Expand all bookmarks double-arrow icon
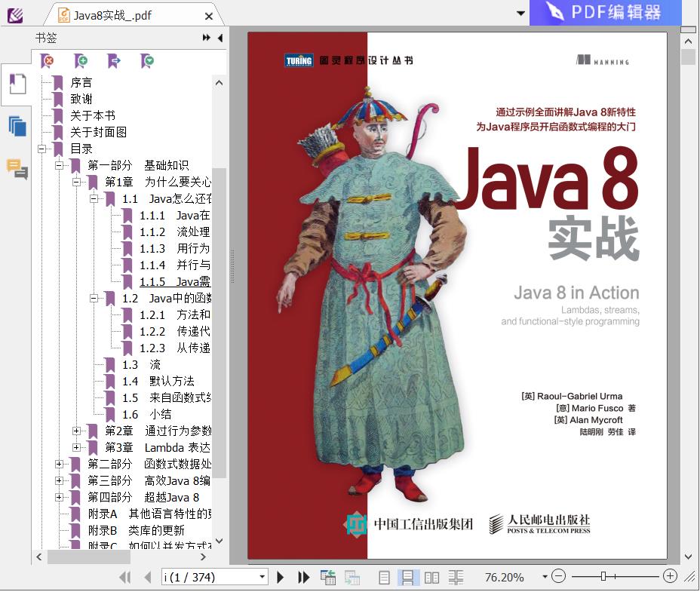Viewport: 700px width, 592px height. 206,38
